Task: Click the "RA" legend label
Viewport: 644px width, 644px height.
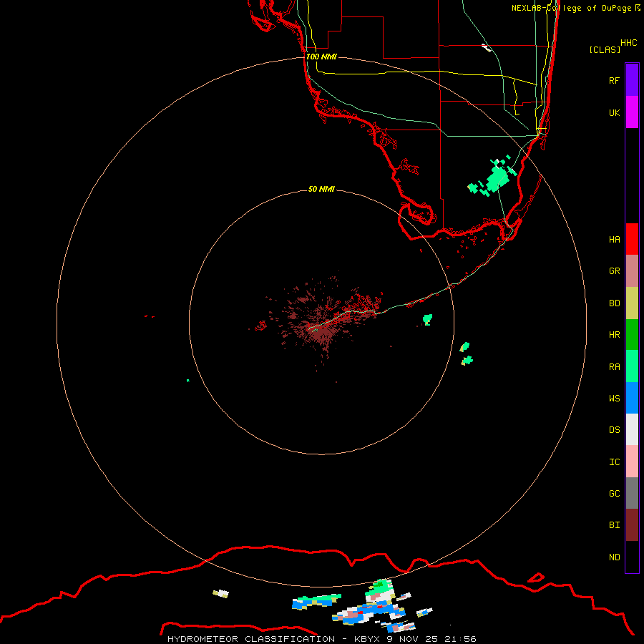Action: pyautogui.click(x=614, y=367)
